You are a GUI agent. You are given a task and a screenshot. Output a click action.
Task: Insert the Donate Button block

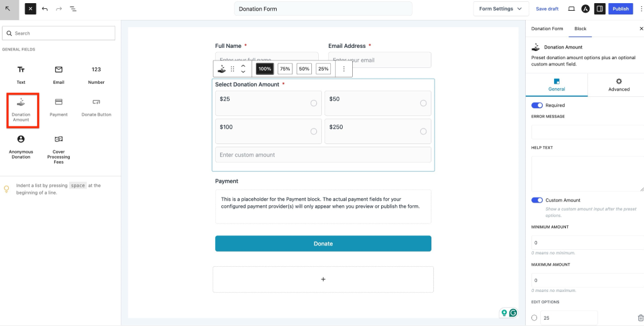tap(96, 107)
